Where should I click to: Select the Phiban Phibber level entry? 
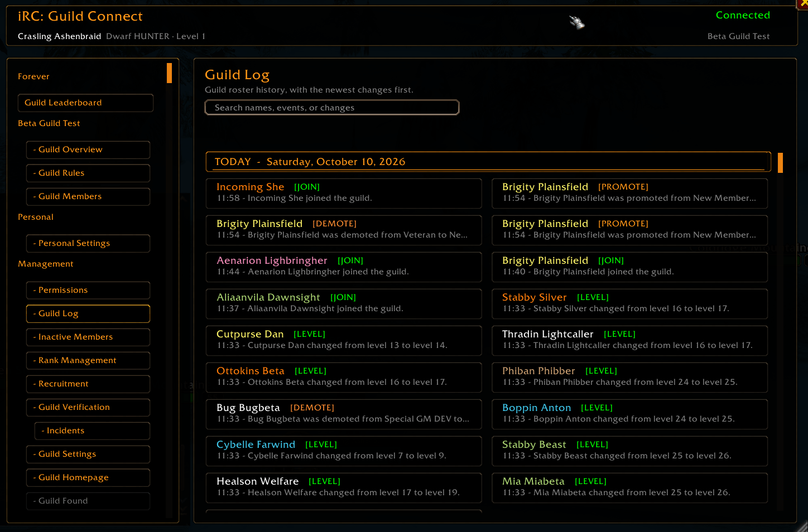tap(629, 378)
